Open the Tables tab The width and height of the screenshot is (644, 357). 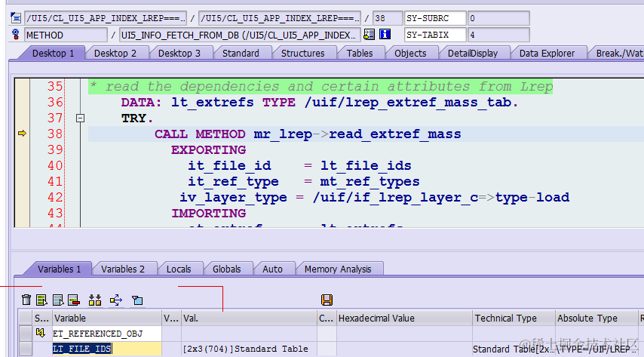pyautogui.click(x=360, y=53)
